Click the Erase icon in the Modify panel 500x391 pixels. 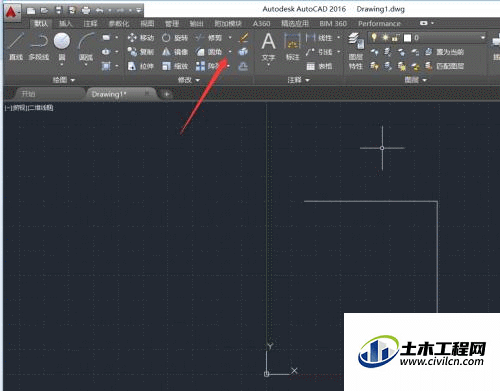[244, 38]
